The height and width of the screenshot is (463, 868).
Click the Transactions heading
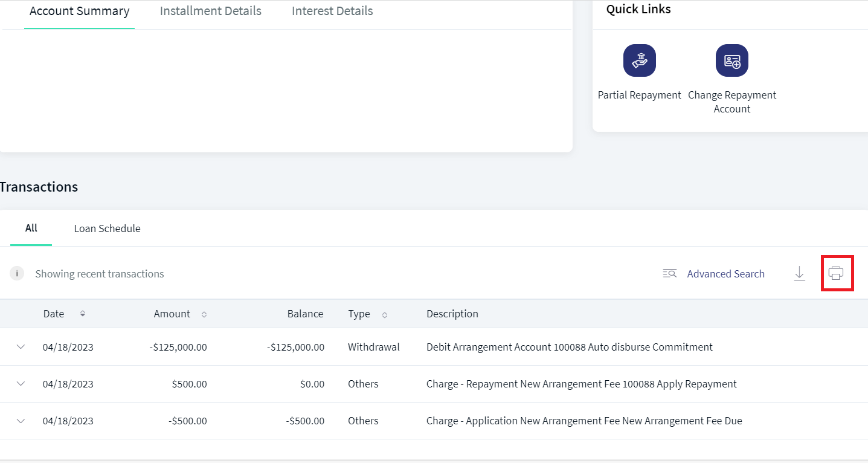click(x=39, y=187)
